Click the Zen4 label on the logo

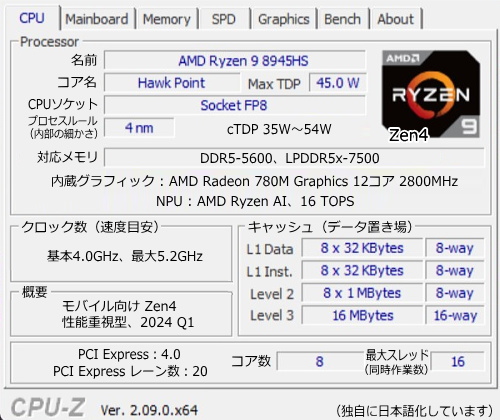409,134
